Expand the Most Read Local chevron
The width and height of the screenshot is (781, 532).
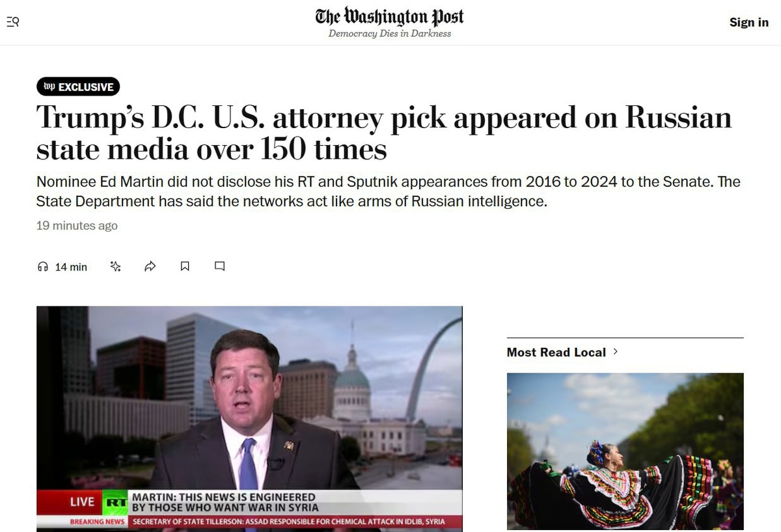(616, 352)
